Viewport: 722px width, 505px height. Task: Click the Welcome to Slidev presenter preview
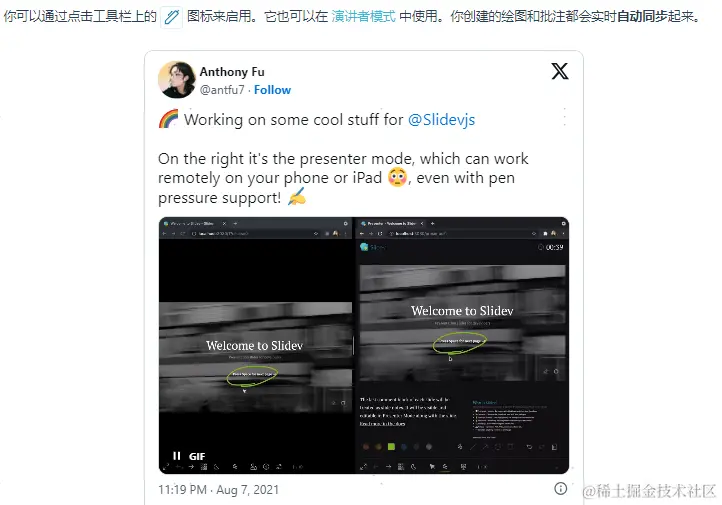coord(462,323)
